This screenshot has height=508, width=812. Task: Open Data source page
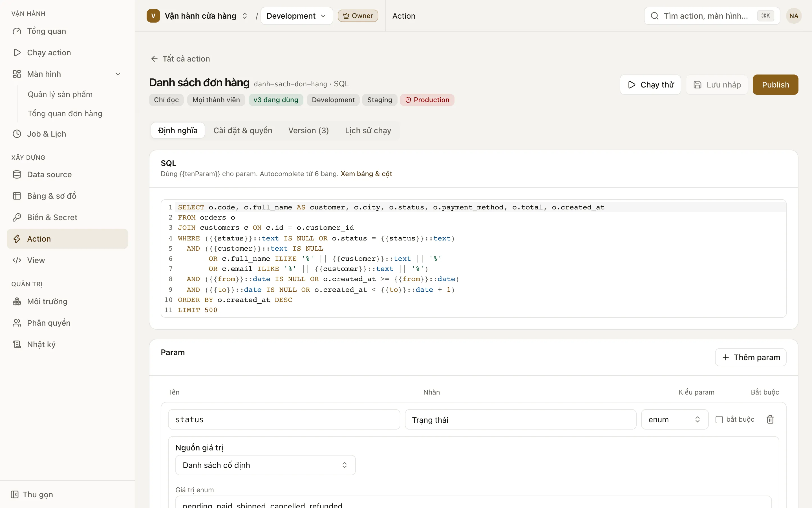67,174
